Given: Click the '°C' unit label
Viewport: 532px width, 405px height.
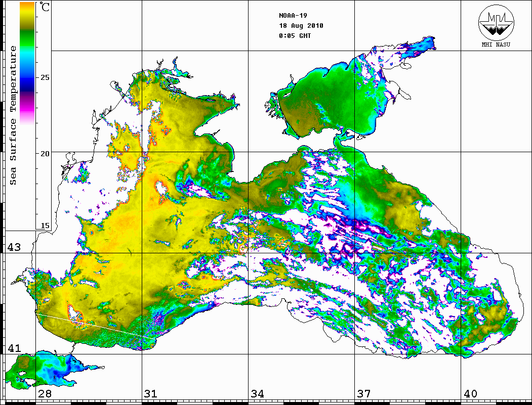Looking at the screenshot, I should (x=45, y=7).
